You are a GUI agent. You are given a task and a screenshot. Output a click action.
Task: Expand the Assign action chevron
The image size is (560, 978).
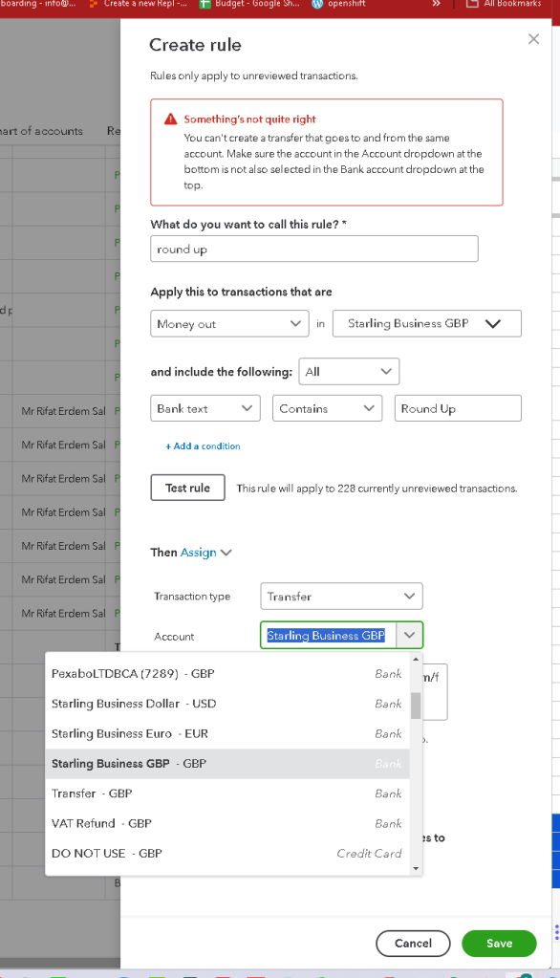point(226,553)
